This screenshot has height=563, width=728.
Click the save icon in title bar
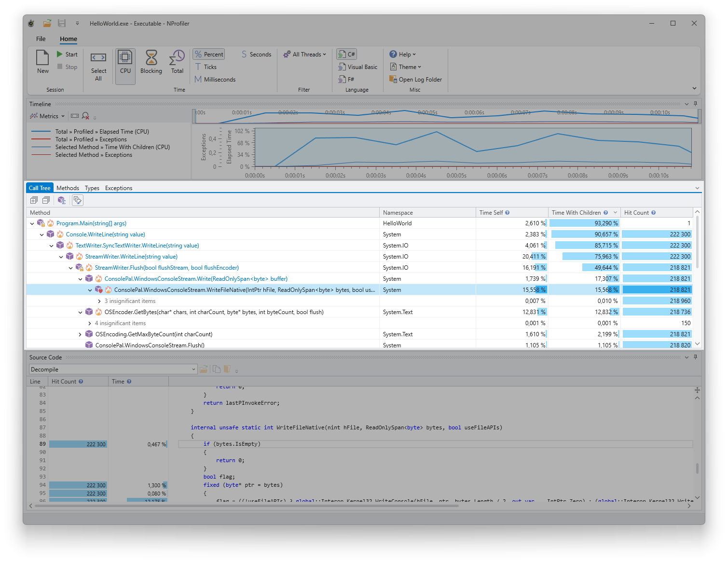pyautogui.click(x=62, y=23)
